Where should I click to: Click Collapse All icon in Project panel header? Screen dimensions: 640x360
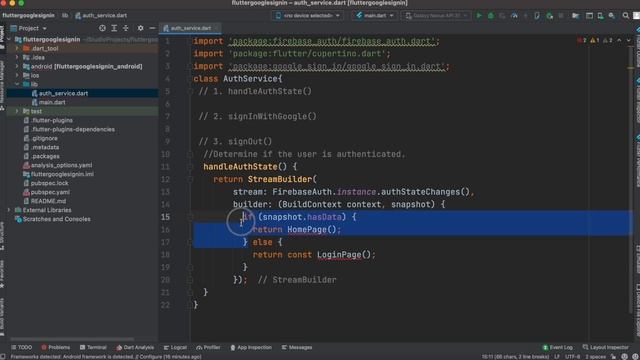coord(126,28)
